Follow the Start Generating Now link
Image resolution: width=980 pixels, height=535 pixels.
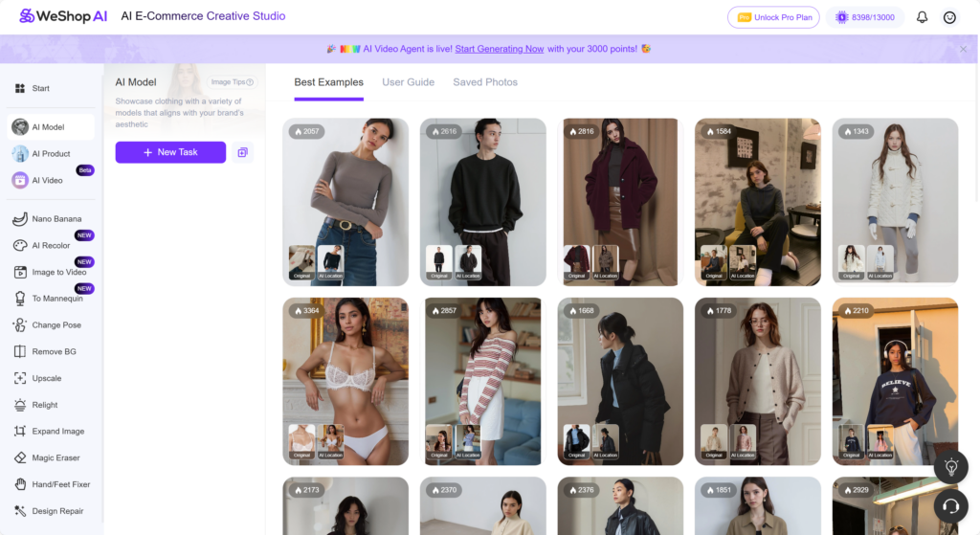[500, 49]
